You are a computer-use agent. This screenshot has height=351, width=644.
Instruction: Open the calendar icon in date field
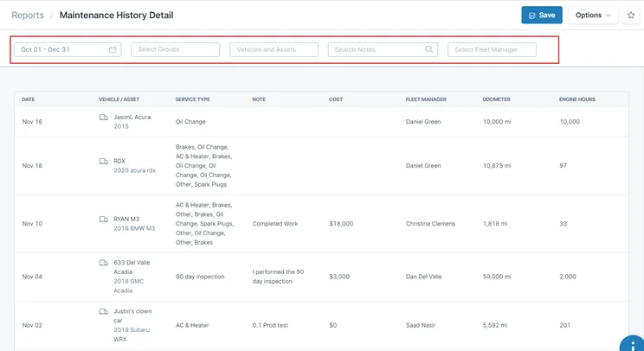113,49
